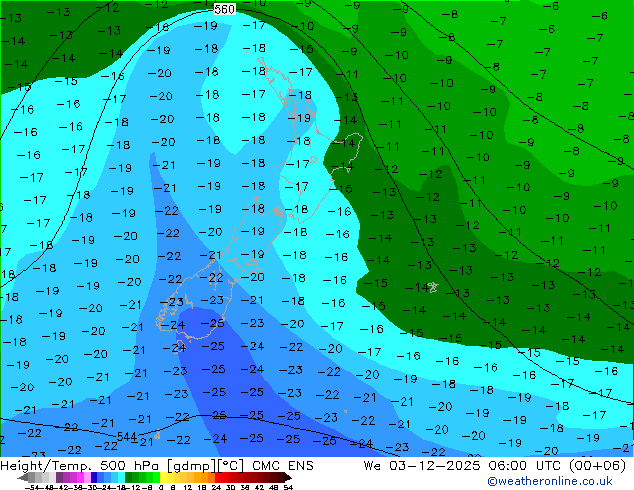
Task: Choose the dark purple legend swatch at -42
Action: [59, 477]
